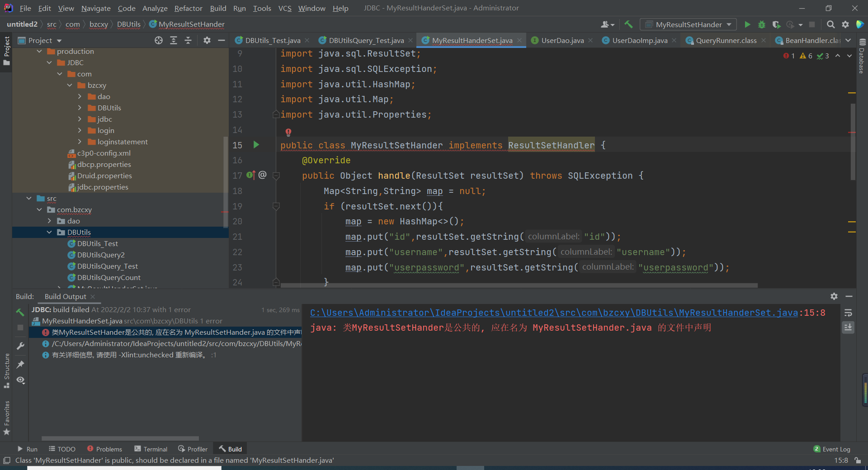The width and height of the screenshot is (868, 470).
Task: Select c3p0-config.xml file
Action: (104, 153)
